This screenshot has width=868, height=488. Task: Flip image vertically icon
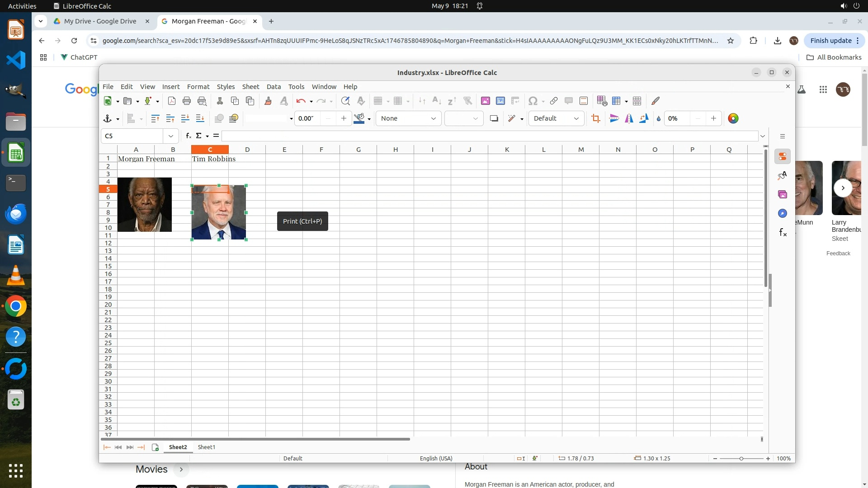tap(614, 118)
